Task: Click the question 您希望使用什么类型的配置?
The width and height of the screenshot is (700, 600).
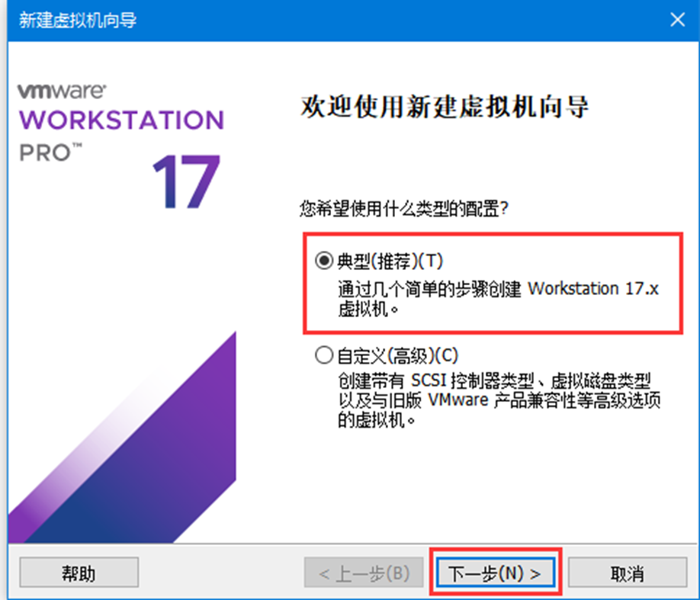Action: point(404,208)
